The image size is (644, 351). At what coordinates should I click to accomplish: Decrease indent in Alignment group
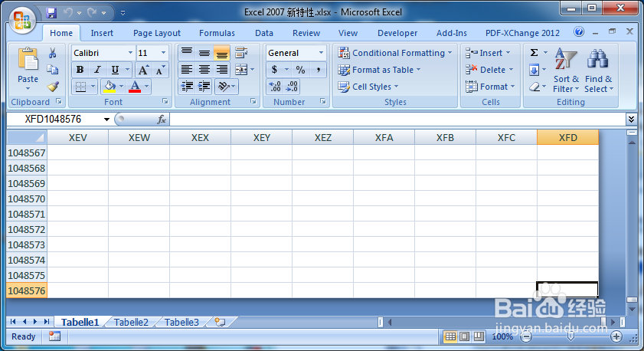tap(187, 87)
